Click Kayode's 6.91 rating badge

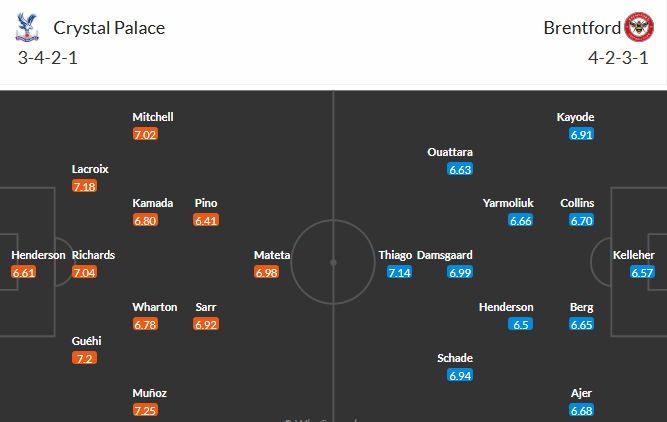click(582, 134)
